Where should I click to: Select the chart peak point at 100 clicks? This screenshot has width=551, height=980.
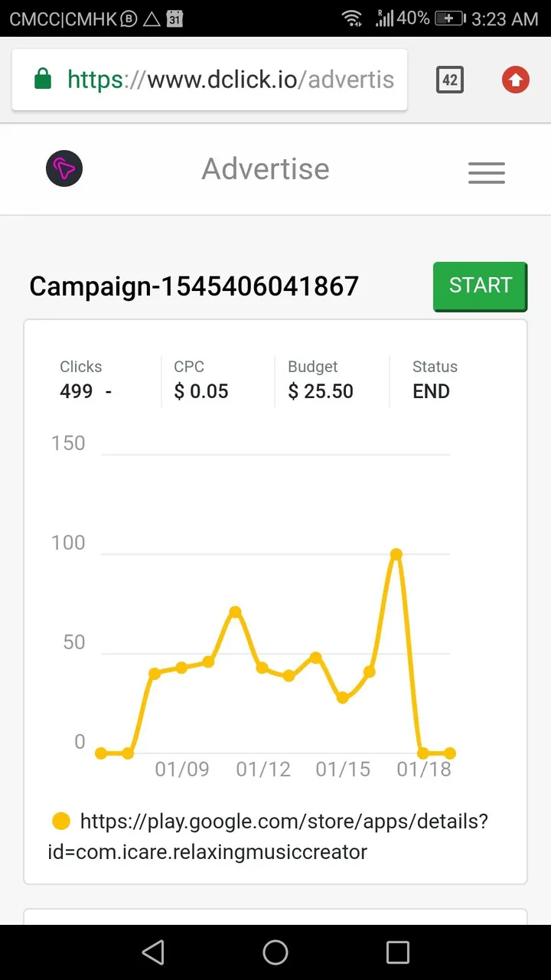[396, 554]
